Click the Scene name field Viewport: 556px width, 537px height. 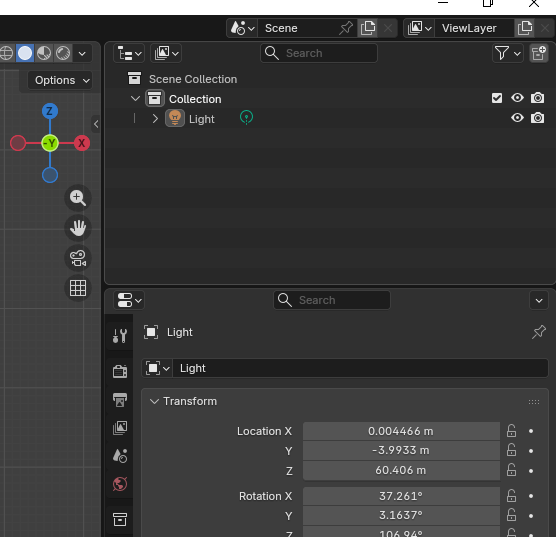pos(298,28)
